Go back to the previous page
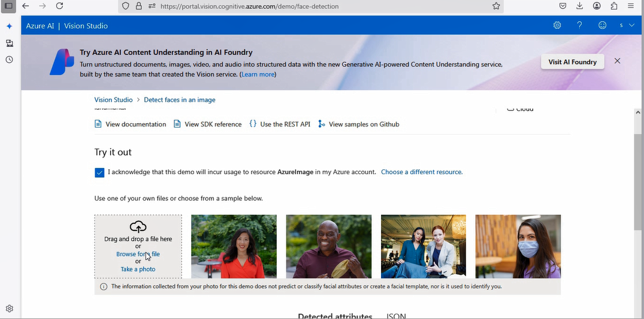This screenshot has height=319, width=644. pos(26,6)
